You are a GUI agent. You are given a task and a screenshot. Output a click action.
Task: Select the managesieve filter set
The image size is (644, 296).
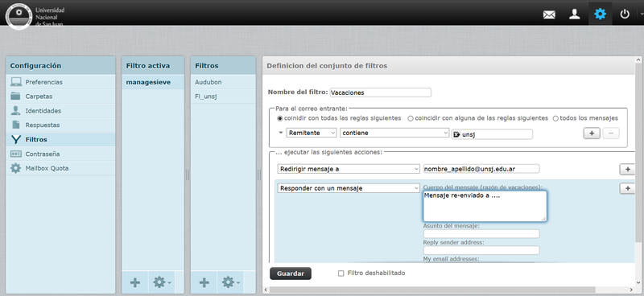click(x=153, y=82)
